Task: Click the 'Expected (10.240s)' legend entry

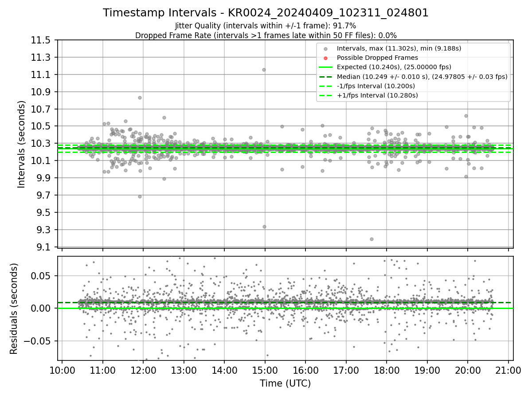Action: pyautogui.click(x=394, y=67)
